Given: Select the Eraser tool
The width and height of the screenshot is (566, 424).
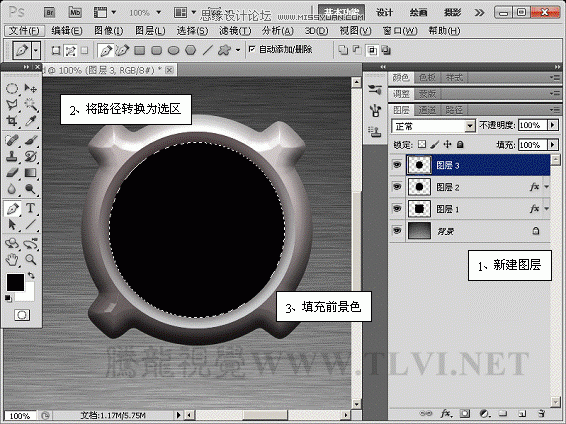Looking at the screenshot, I should 12,172.
